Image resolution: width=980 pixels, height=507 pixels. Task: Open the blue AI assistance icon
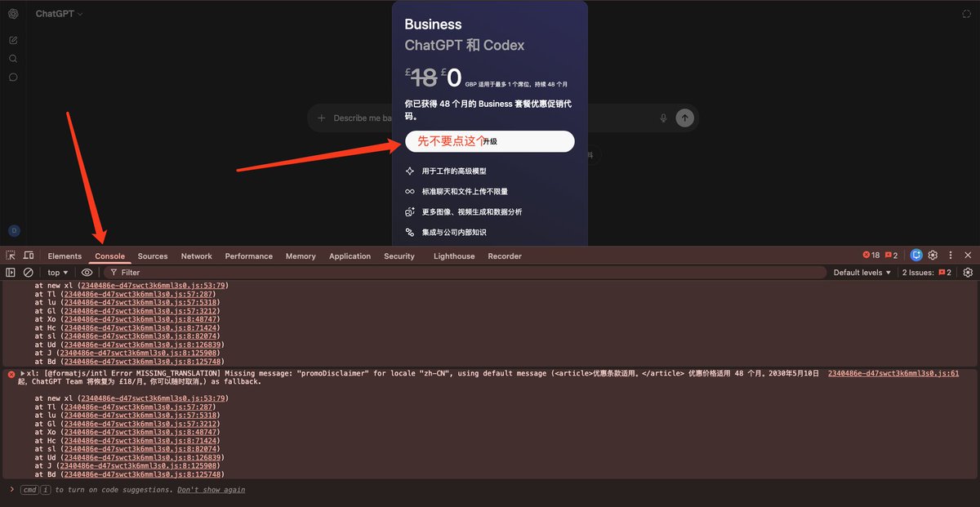(x=916, y=256)
